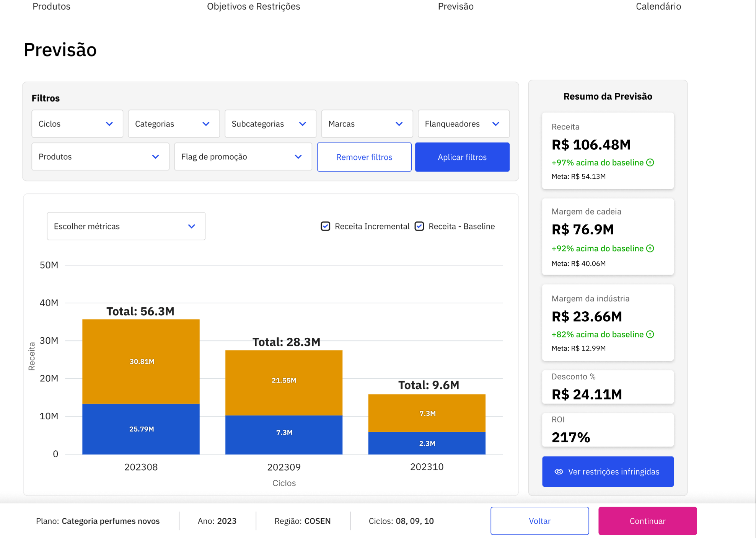Click the pink Continuar button
756x538 pixels.
(x=647, y=521)
